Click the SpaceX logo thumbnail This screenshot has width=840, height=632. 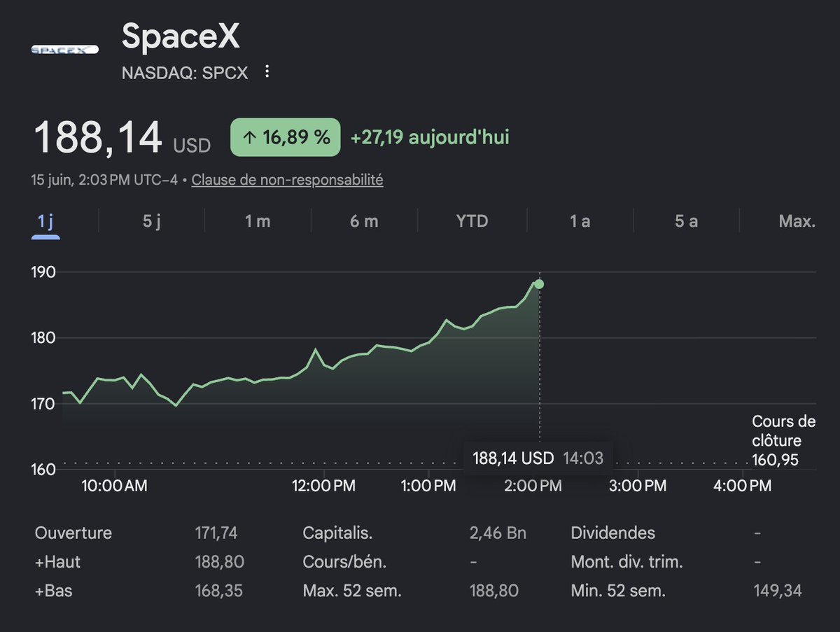(x=64, y=50)
